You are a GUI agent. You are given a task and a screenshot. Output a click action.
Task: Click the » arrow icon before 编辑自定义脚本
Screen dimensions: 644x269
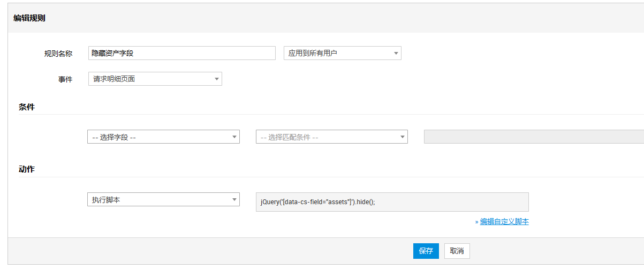[x=476, y=221]
